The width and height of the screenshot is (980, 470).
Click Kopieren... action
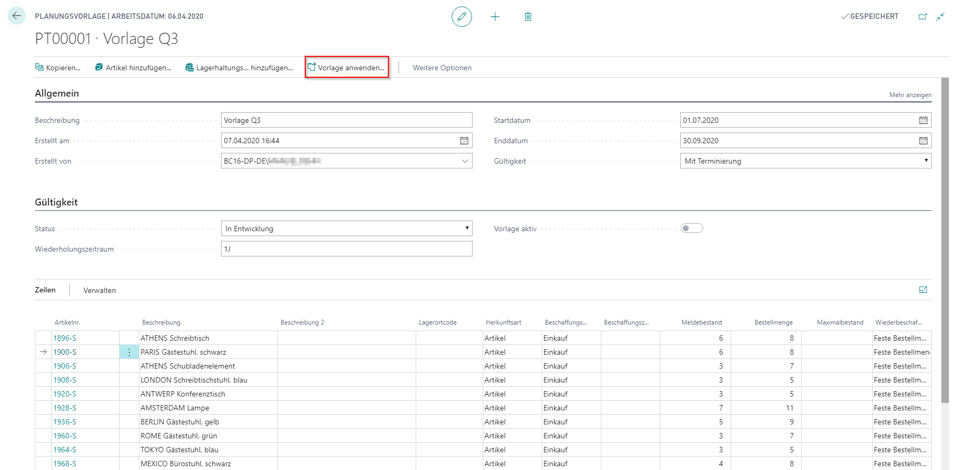58,68
